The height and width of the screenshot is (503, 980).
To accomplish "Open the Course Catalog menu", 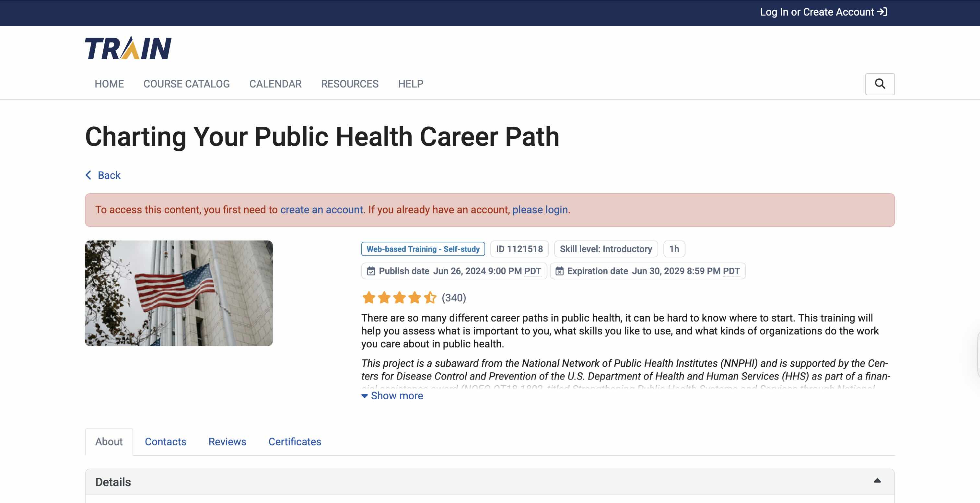I will (x=186, y=84).
